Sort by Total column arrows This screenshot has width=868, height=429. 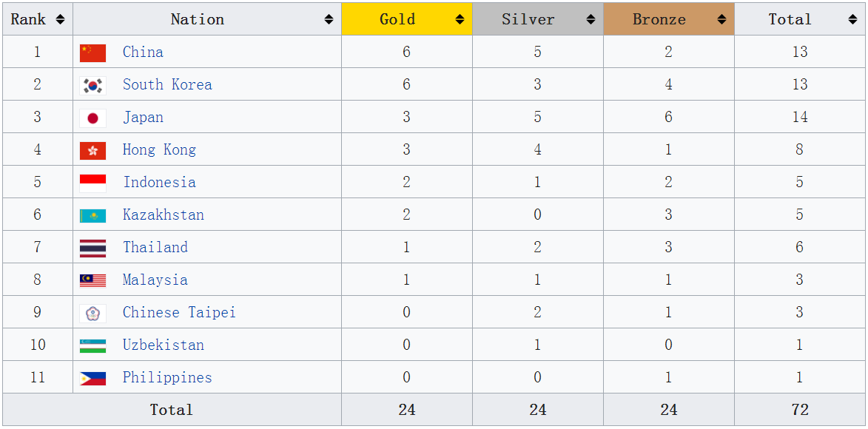coord(852,19)
